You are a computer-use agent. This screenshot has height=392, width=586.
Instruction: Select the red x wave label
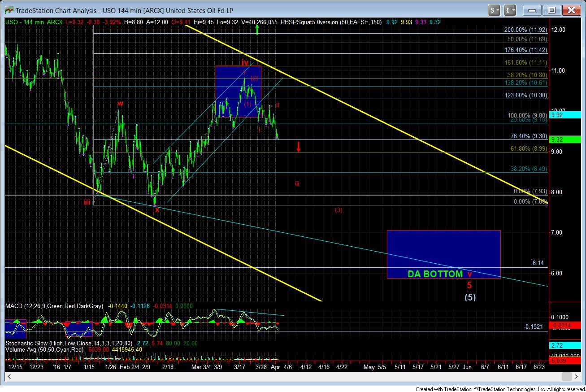pyautogui.click(x=157, y=209)
